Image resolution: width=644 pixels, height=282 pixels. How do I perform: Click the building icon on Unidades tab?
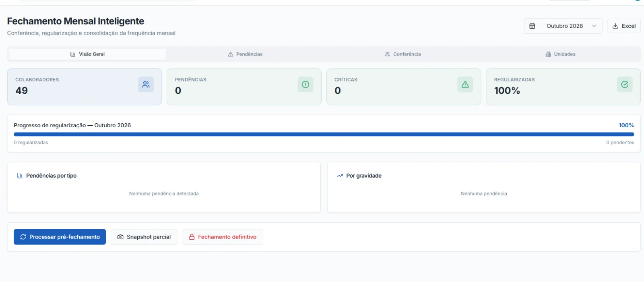548,54
